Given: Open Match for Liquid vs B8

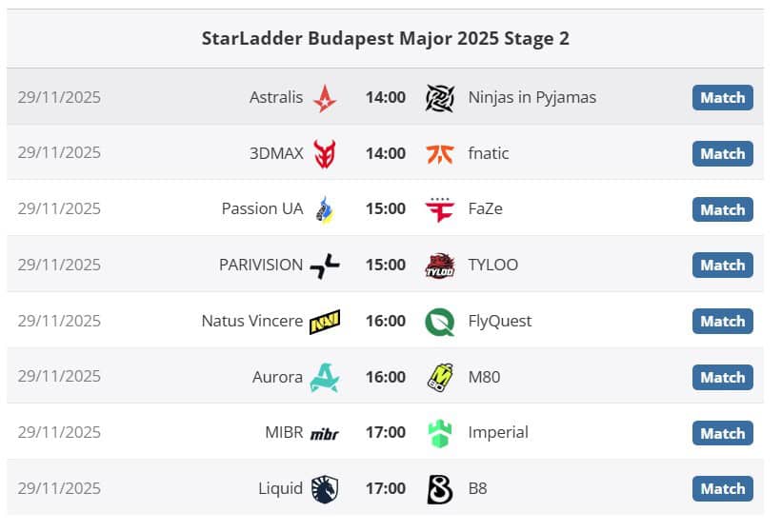Looking at the screenshot, I should 722,489.
